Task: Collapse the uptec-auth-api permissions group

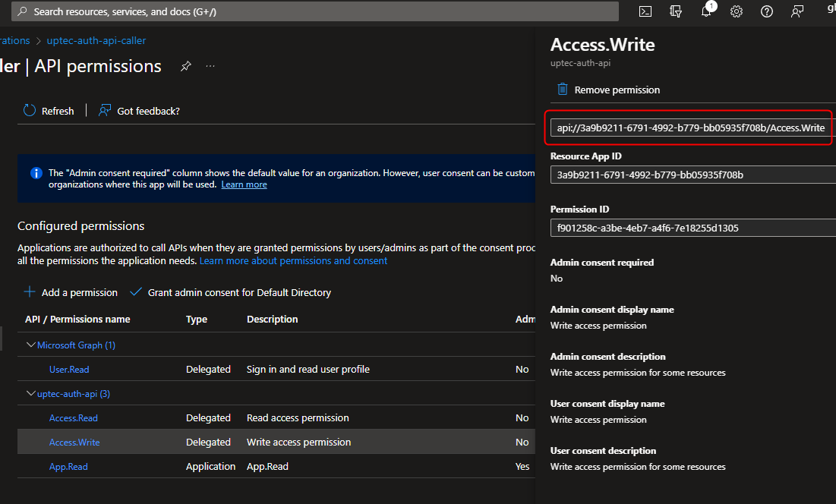Action: (x=31, y=394)
